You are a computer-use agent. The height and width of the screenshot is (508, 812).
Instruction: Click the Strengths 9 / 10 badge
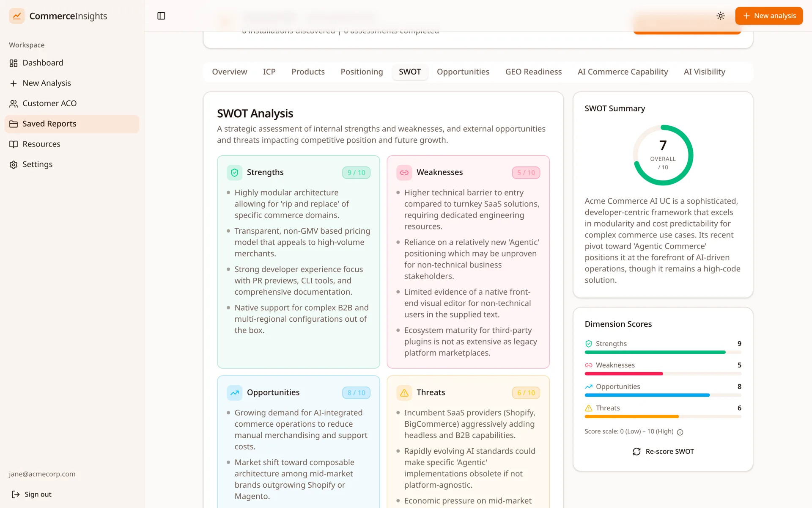[356, 173]
